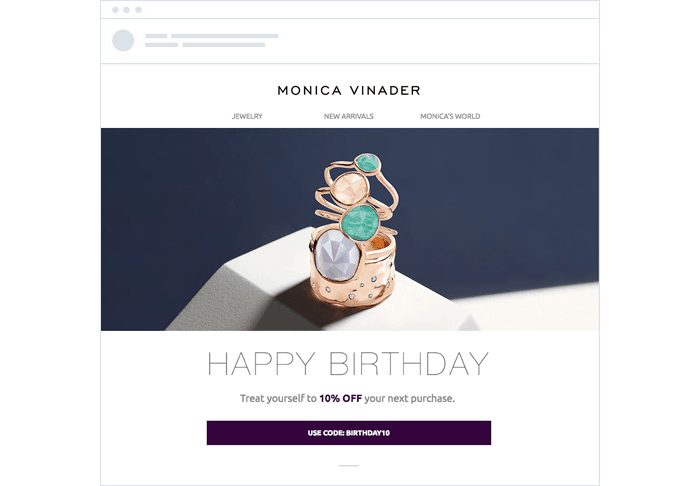Open the sender's round avatar placeholder
Screen dimensions: 700x486
click(x=123, y=41)
